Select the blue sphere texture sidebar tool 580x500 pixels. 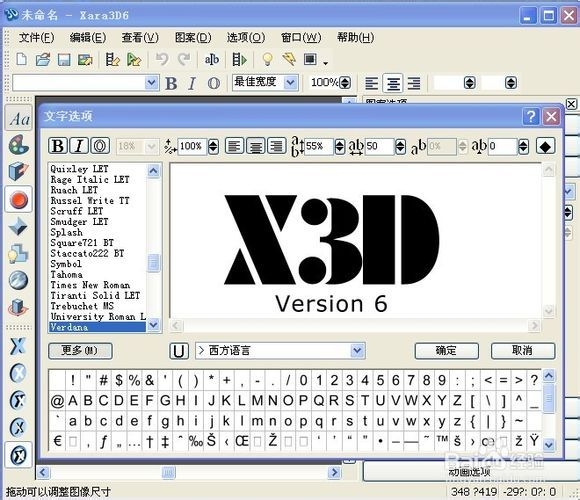click(x=18, y=280)
